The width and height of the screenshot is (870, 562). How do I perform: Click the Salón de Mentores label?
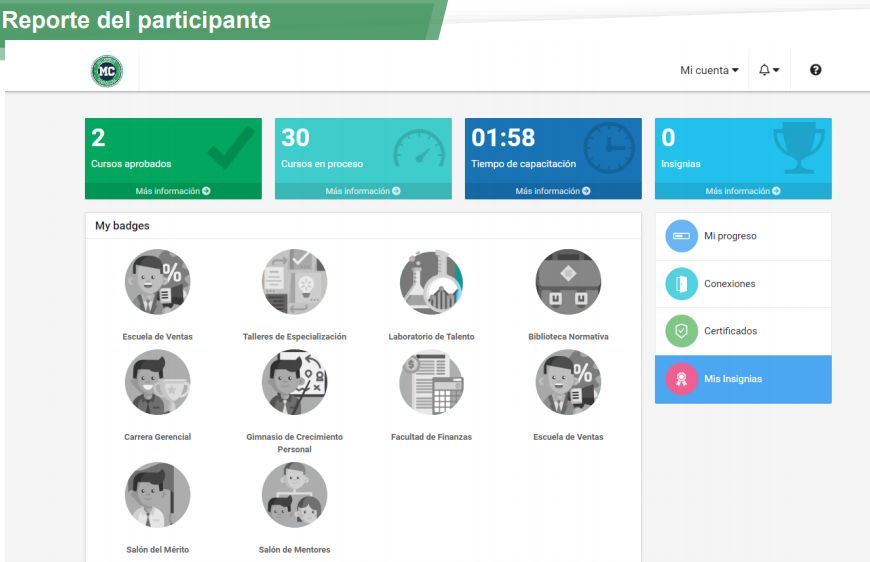(x=295, y=550)
